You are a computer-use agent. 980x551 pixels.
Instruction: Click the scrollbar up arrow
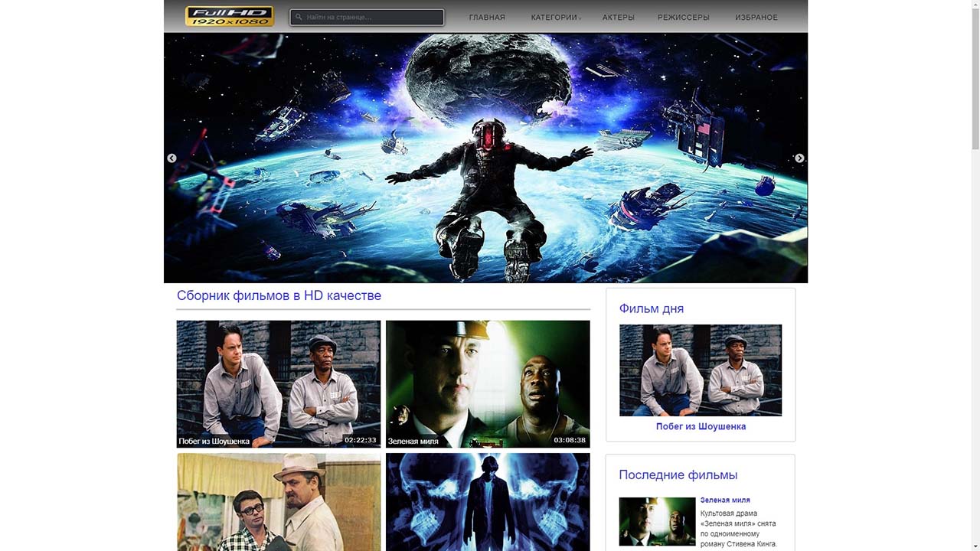[x=975, y=5]
